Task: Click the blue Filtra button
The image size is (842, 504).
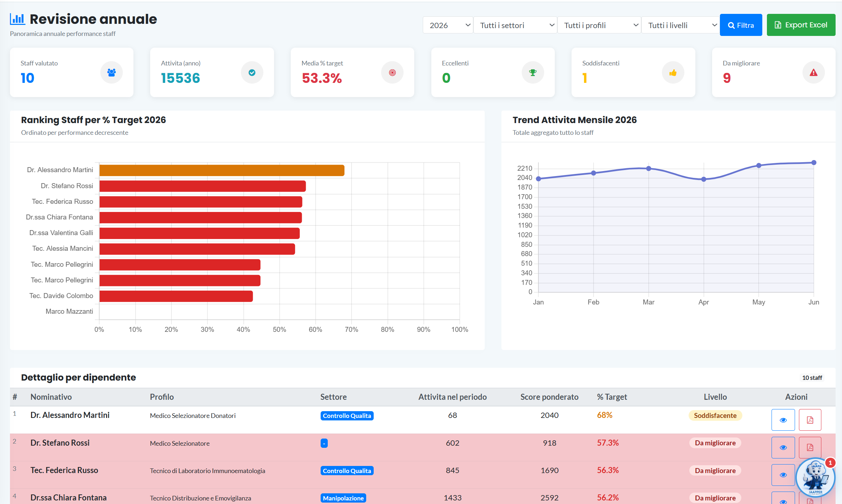Action: pyautogui.click(x=741, y=25)
